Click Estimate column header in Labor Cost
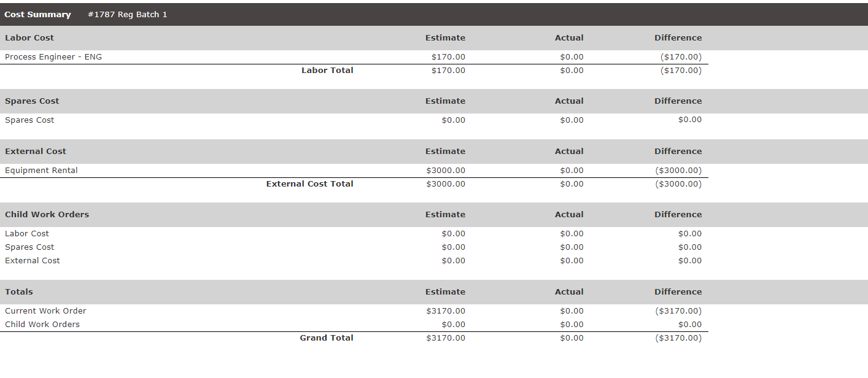Screen dimensions: 868x378 (445, 38)
